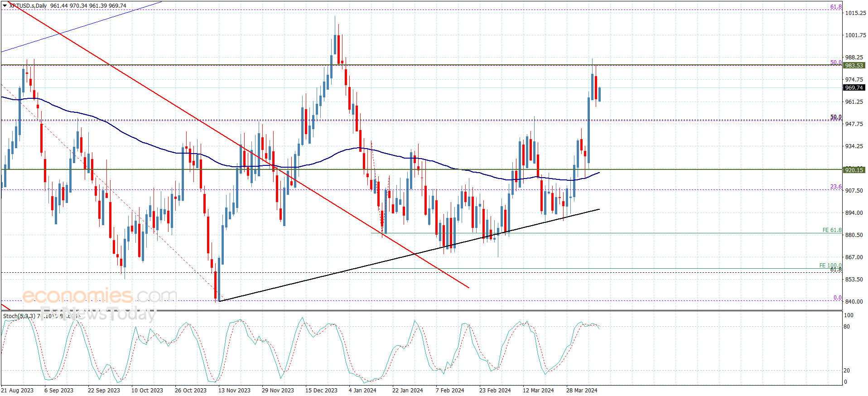
Task: Click the 4 Jan 2024 date label
Action: pyautogui.click(x=362, y=391)
